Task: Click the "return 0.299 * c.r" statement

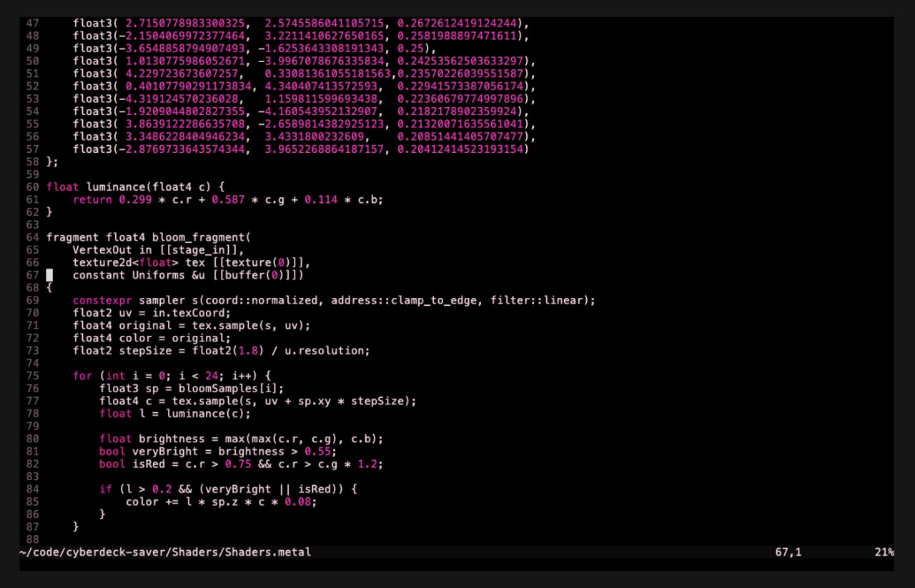Action: [x=228, y=200]
